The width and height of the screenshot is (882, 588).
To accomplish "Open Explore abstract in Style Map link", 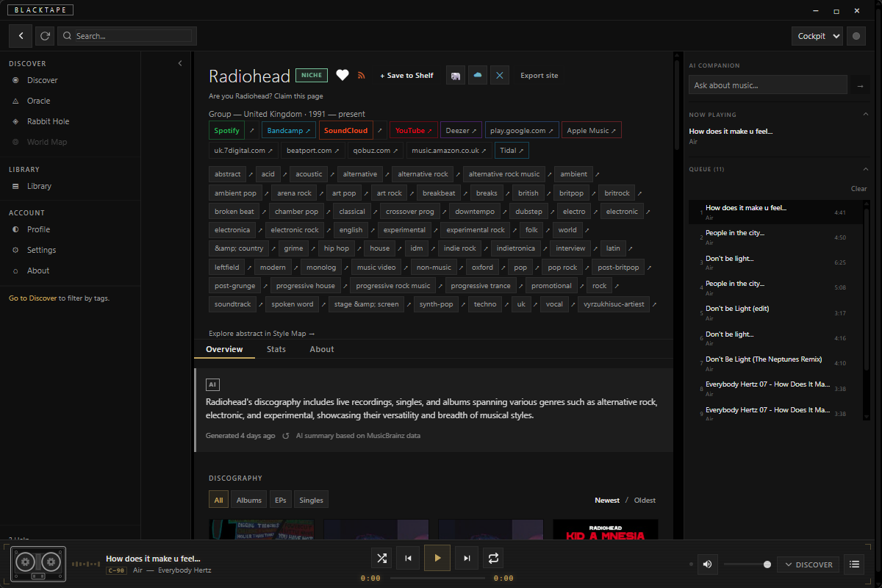I will (262, 333).
